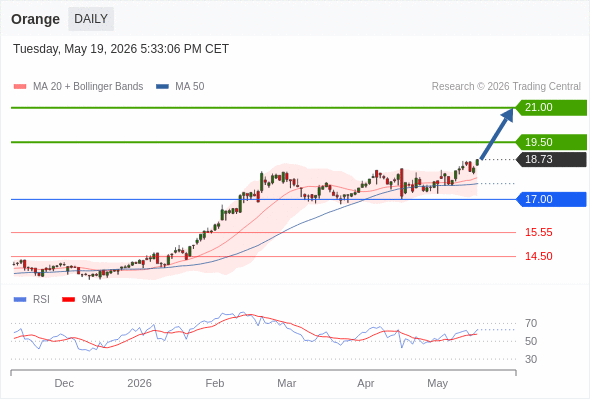Select the 19.50 green resistance price tag
This screenshot has width=590, height=400.
[x=551, y=142]
